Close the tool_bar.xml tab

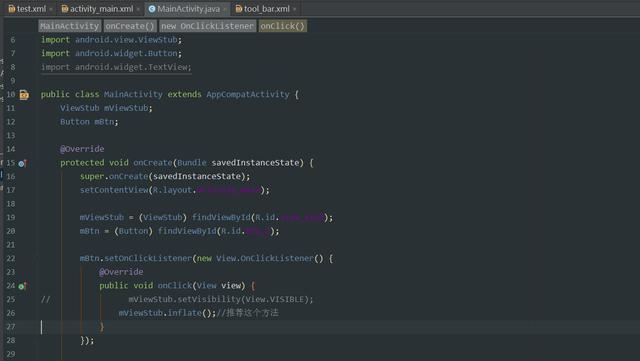click(x=295, y=9)
